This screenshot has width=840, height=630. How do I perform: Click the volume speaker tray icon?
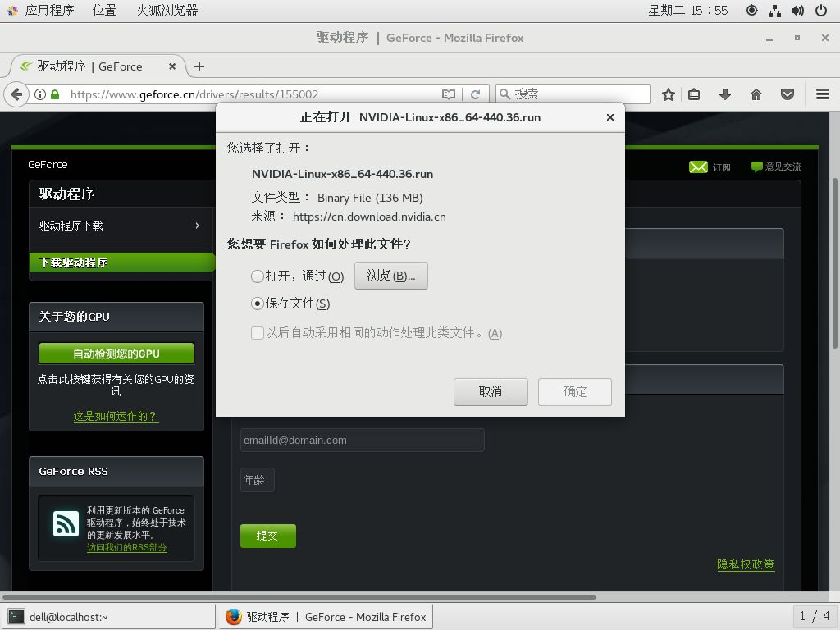tap(797, 11)
